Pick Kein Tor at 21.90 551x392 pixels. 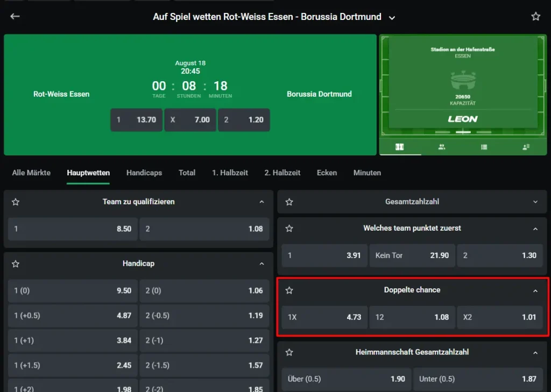tap(412, 255)
